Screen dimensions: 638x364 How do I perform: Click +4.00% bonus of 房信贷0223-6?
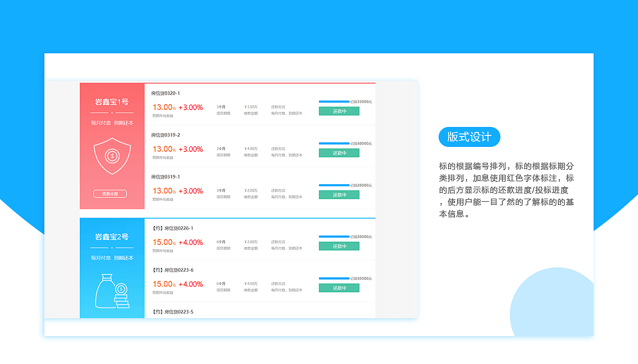tap(190, 284)
